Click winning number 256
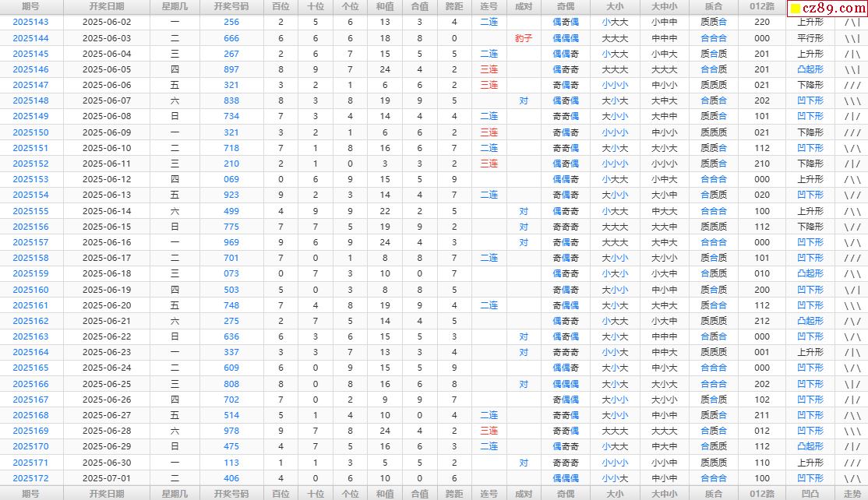 (x=231, y=22)
